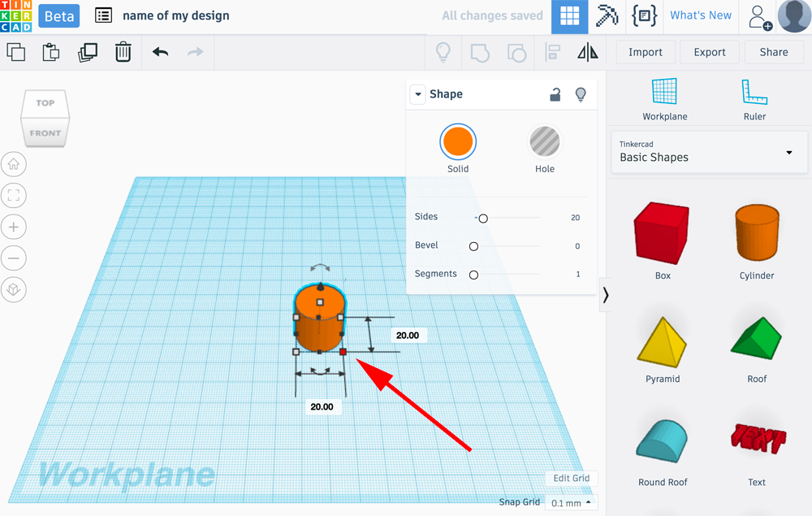
Task: Zoom out with the minus button
Action: click(x=14, y=258)
